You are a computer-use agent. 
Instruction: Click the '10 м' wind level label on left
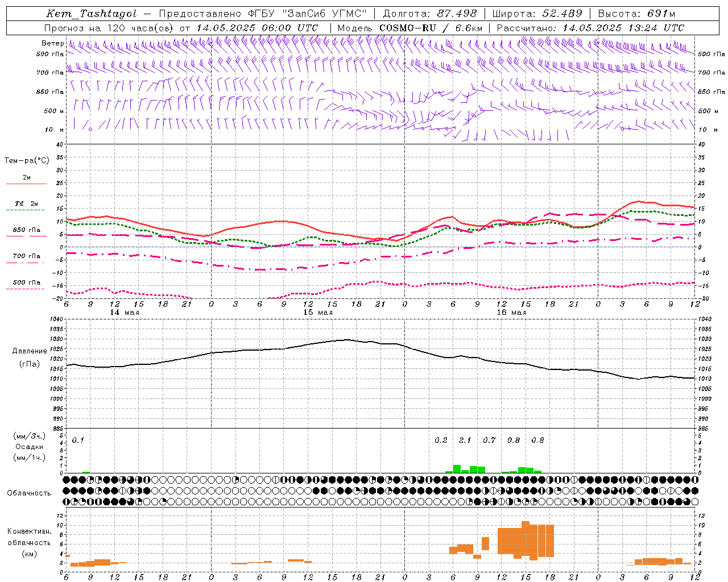[x=55, y=130]
